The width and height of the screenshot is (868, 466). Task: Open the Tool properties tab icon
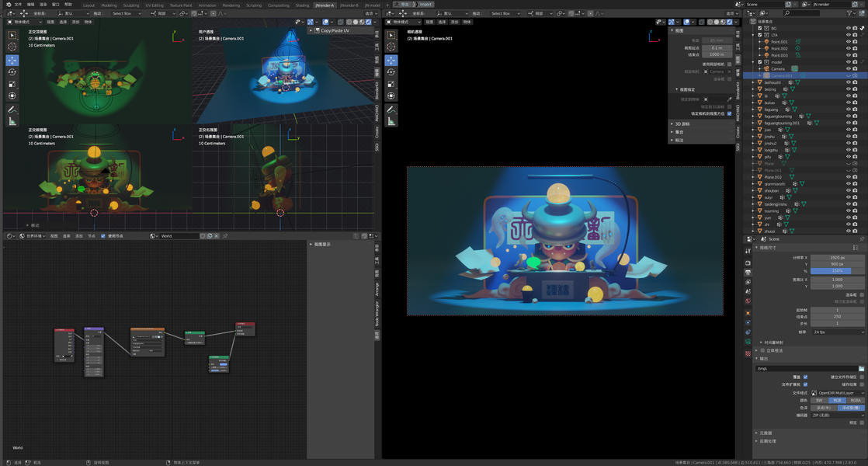click(748, 252)
